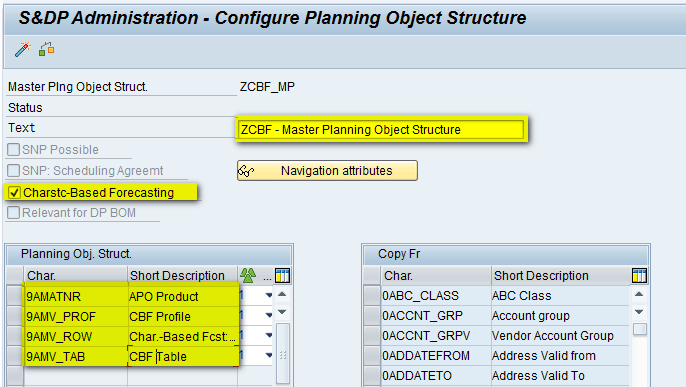Select 0ACCNT_GRP characteristic in Copy Fr
This screenshot has width=686, height=387.
click(422, 316)
